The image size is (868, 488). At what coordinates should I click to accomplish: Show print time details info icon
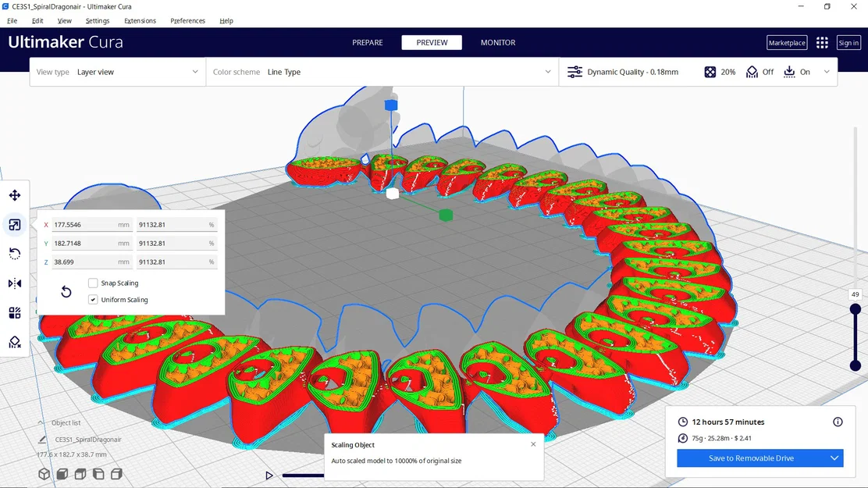click(x=838, y=422)
